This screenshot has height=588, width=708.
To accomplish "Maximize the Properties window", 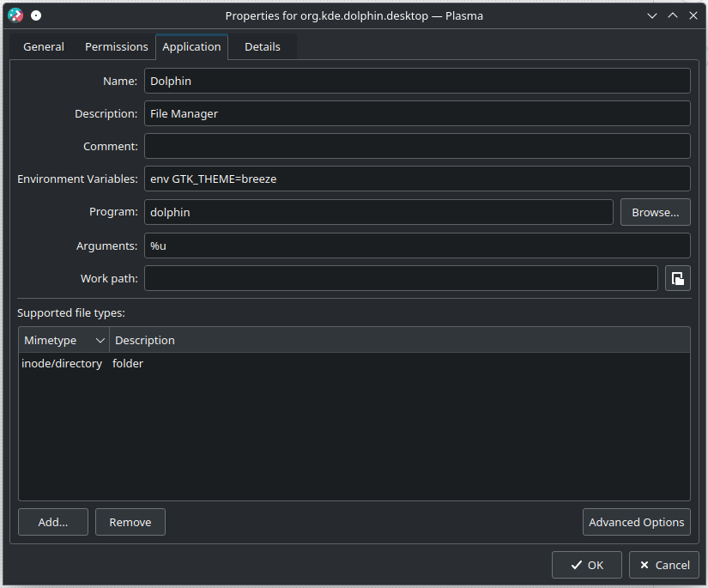I will pos(673,15).
